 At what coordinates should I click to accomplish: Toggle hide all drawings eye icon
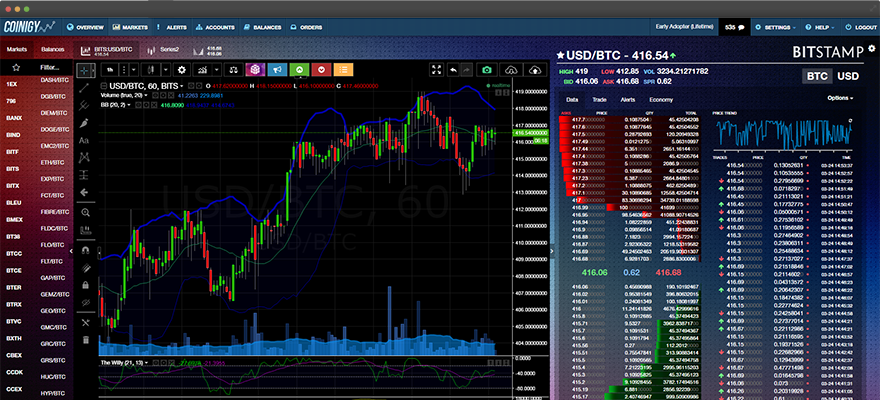pos(85,302)
